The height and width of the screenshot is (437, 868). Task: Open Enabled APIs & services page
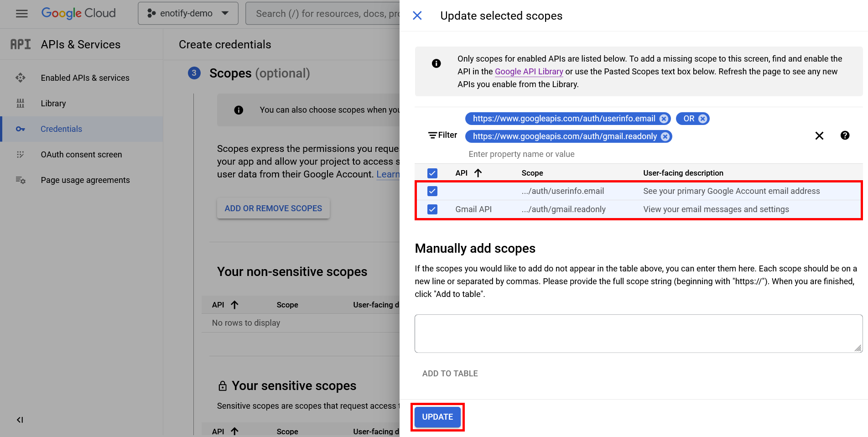pyautogui.click(x=85, y=78)
